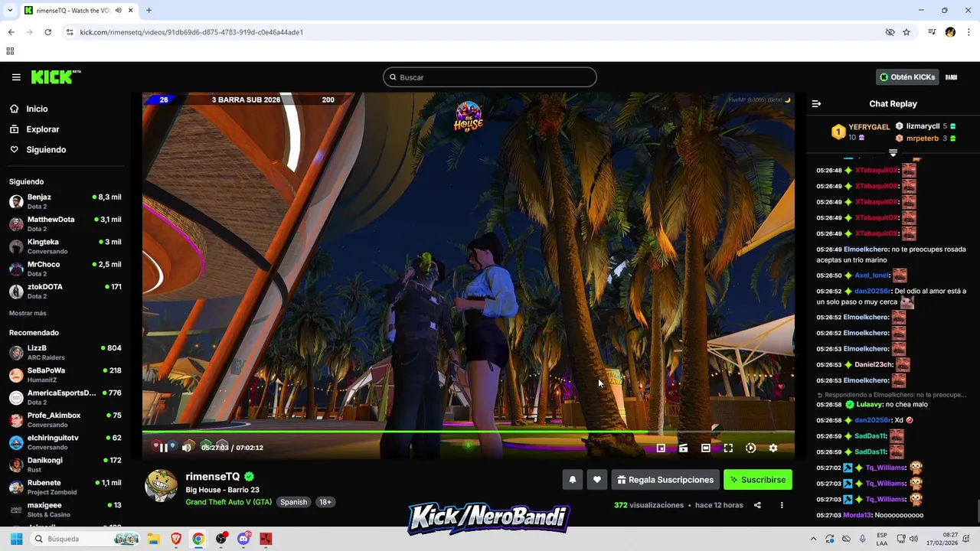Focus the Buscar search field
This screenshot has width=980, height=551.
(490, 77)
